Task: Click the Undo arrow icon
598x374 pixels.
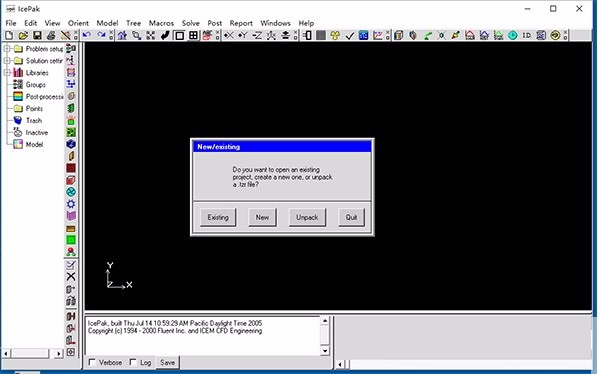Action: pyautogui.click(x=87, y=35)
